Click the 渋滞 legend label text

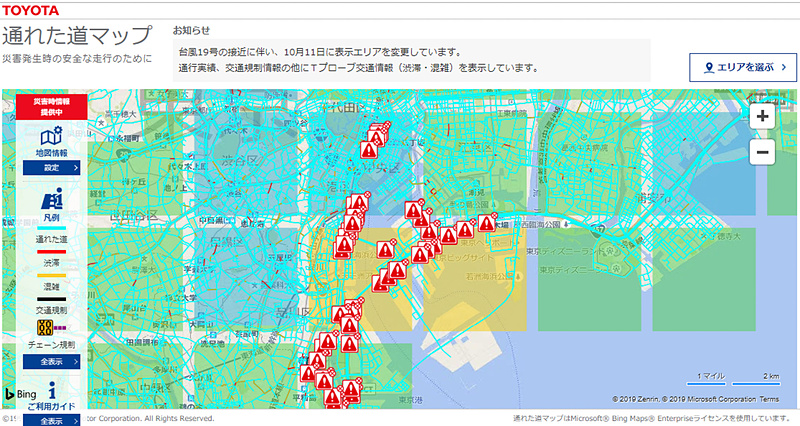pos(52,263)
